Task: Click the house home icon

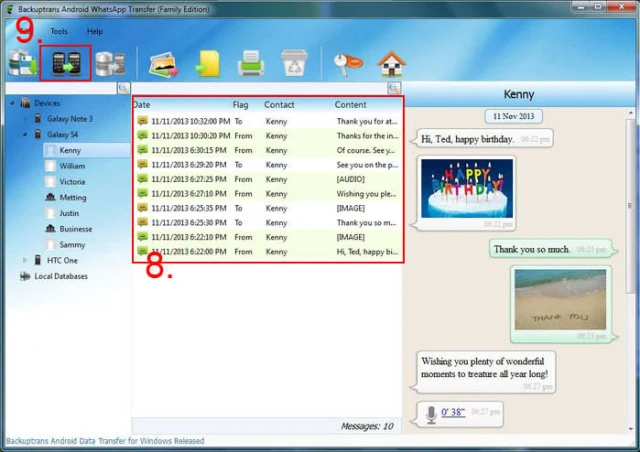Action: (391, 63)
